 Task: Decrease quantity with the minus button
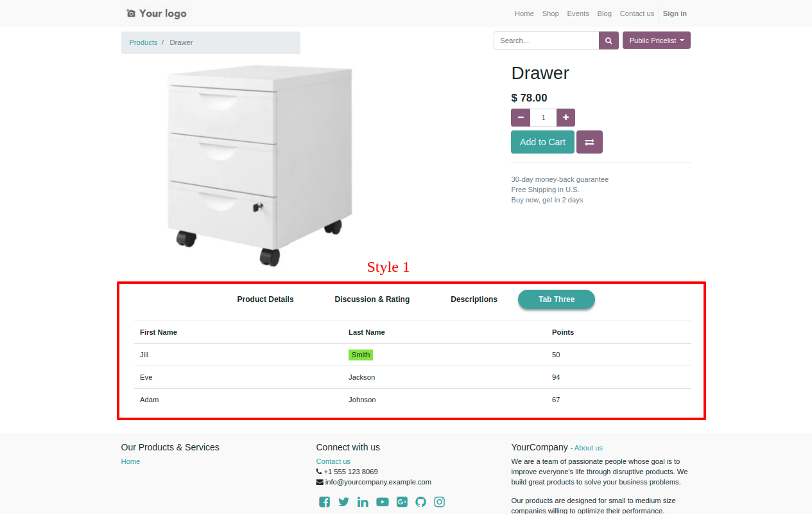[521, 118]
